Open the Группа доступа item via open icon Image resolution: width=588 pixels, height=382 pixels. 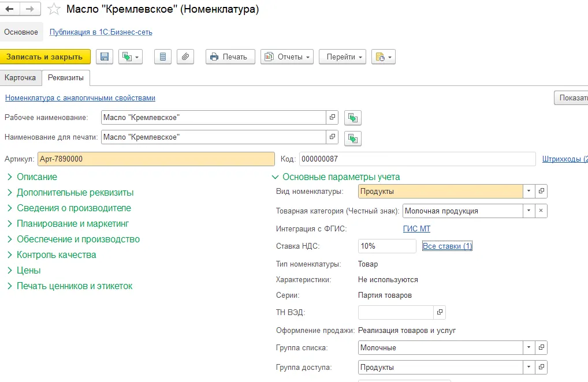coord(541,368)
